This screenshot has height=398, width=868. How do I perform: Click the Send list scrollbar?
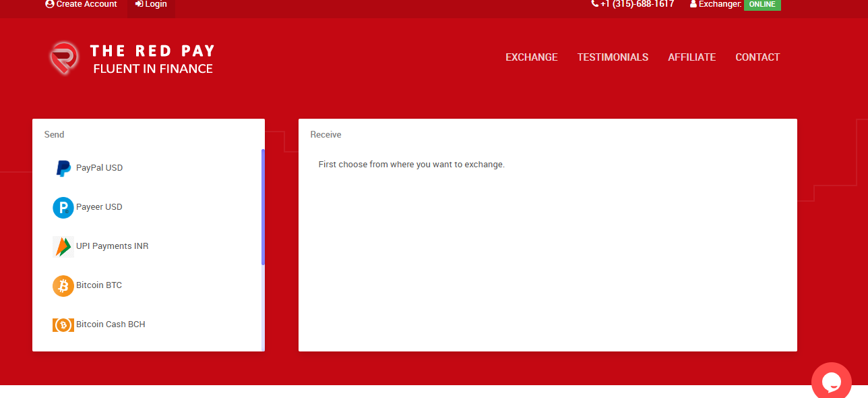pyautogui.click(x=263, y=207)
